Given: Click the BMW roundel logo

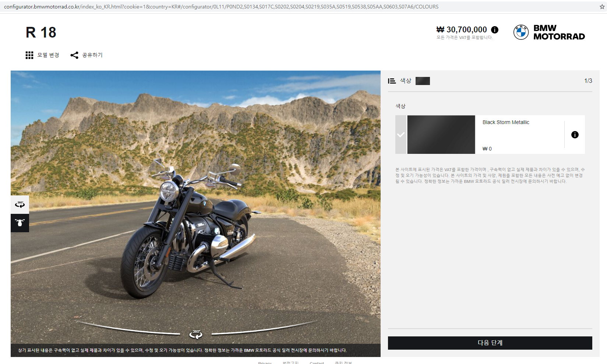Looking at the screenshot, I should [521, 32].
